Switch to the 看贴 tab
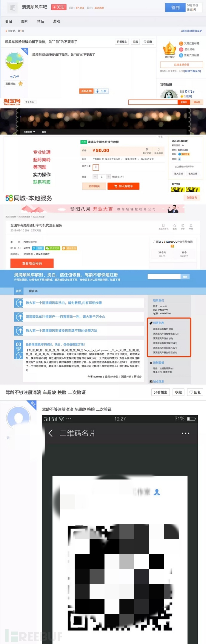 pos(9,21)
